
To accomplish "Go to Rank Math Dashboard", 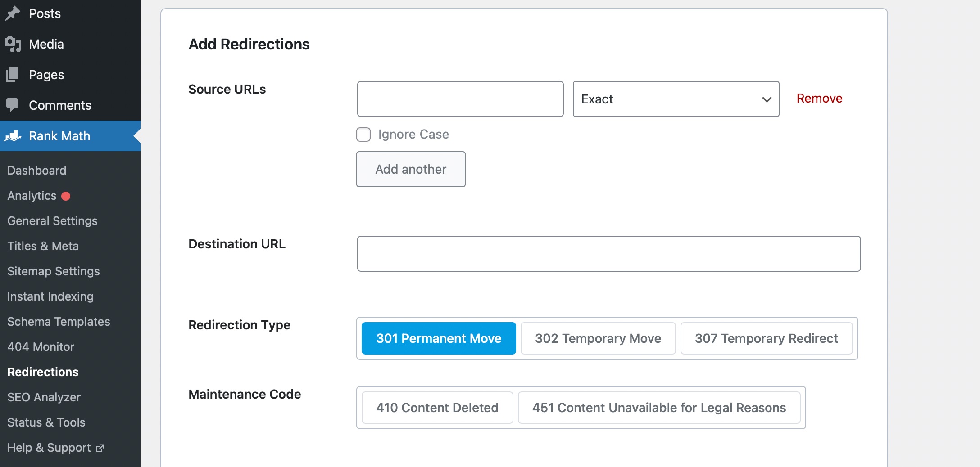I will (x=37, y=171).
